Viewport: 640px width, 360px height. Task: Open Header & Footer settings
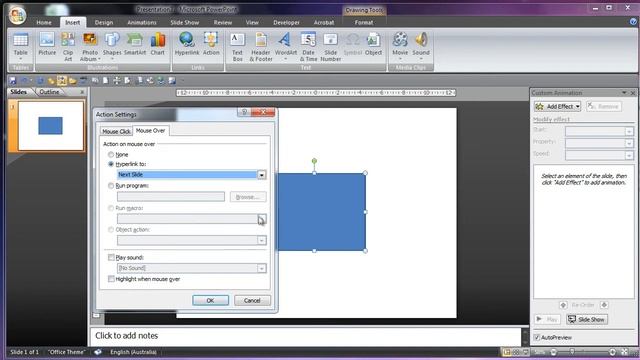[x=261, y=47]
